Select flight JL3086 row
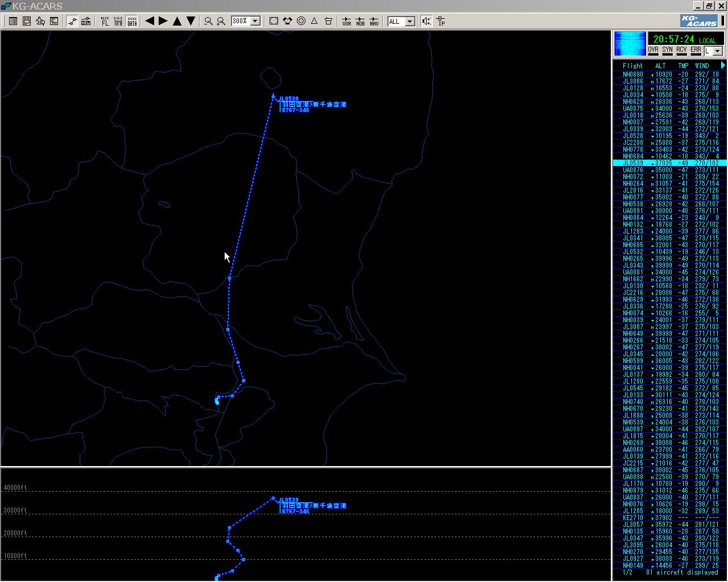 coord(669,81)
